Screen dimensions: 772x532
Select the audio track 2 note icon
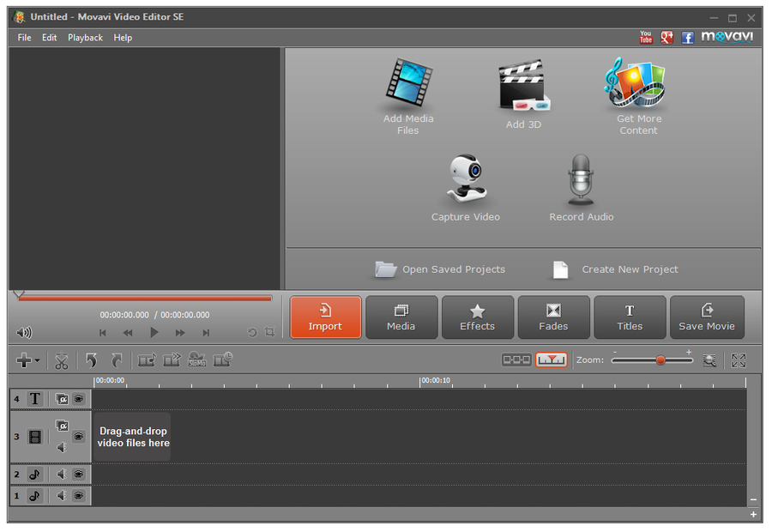pyautogui.click(x=34, y=475)
